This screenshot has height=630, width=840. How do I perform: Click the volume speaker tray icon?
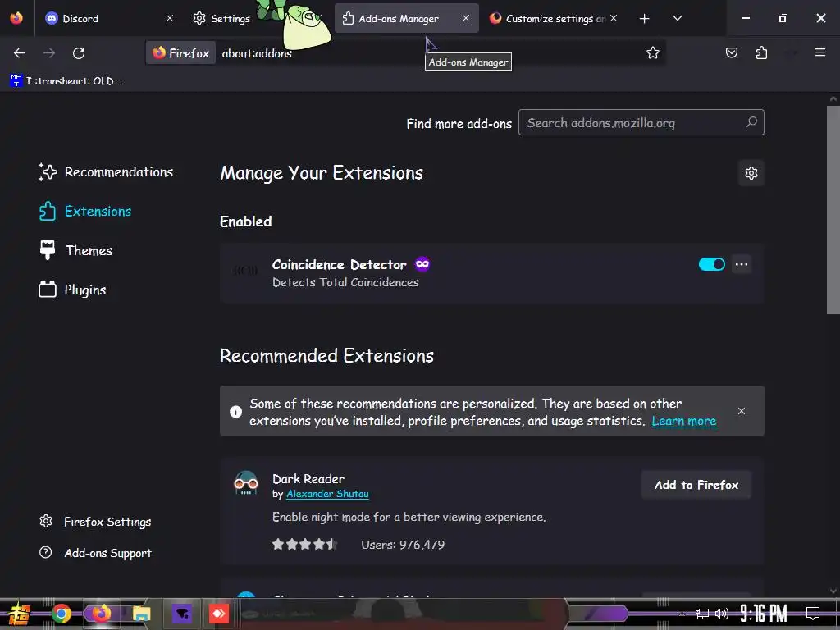point(722,614)
